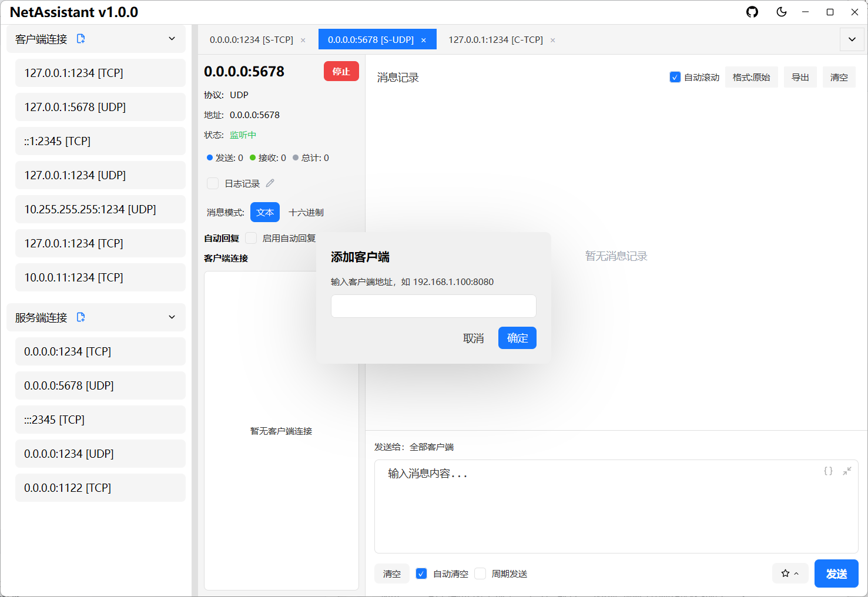This screenshot has width=868, height=597.
Task: Click the 监听中 status text
Action: tap(243, 135)
